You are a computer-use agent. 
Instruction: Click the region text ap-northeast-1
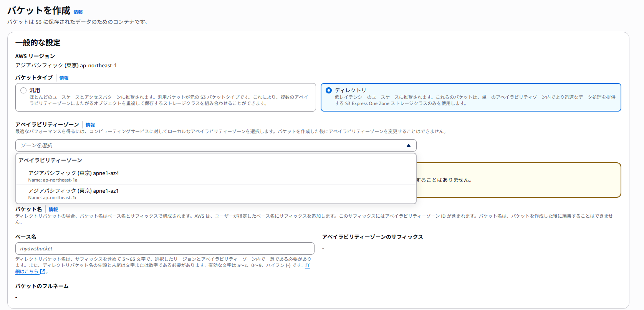coord(98,66)
